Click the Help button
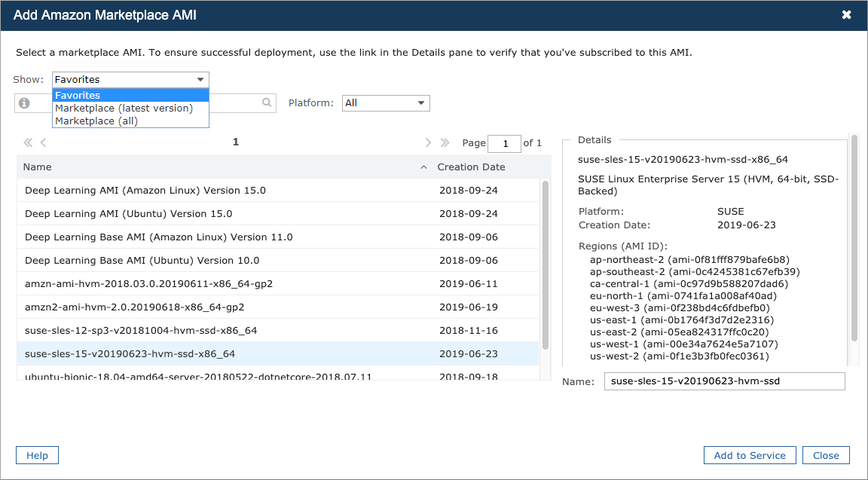 (x=37, y=455)
